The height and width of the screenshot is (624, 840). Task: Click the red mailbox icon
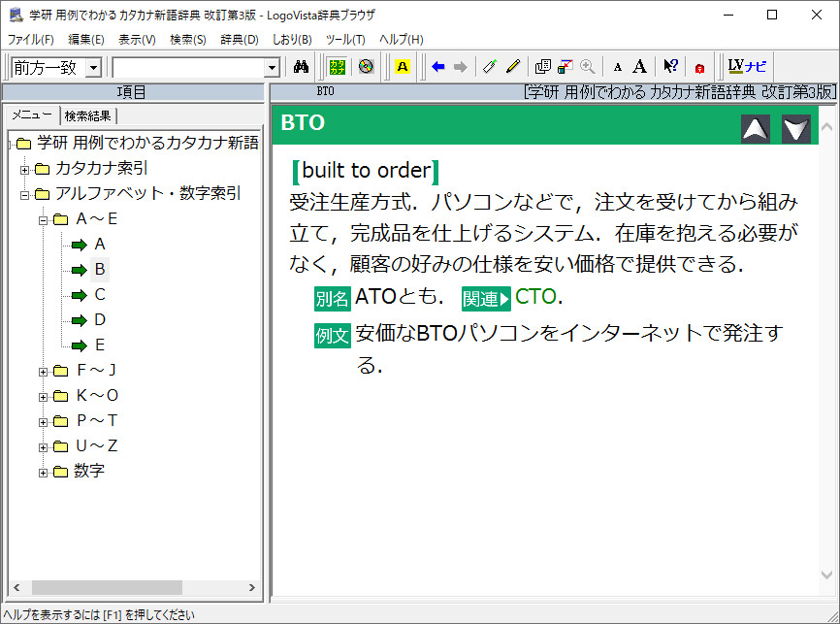699,68
